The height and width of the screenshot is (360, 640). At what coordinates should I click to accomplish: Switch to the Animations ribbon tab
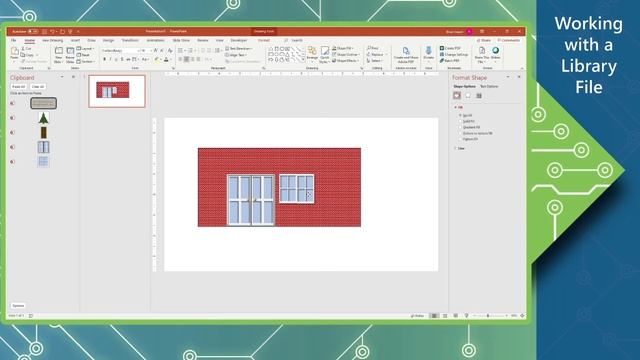pyautogui.click(x=156, y=40)
